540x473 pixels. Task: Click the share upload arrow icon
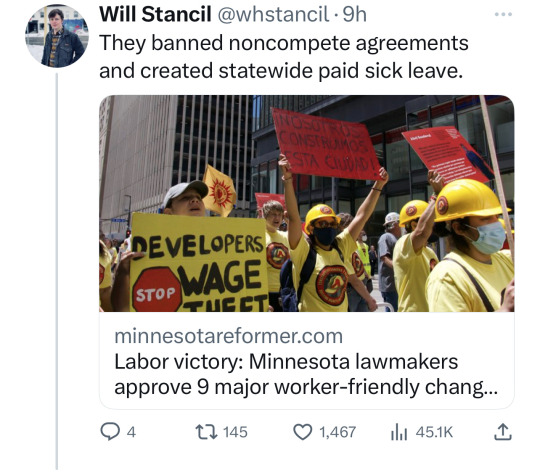503,432
